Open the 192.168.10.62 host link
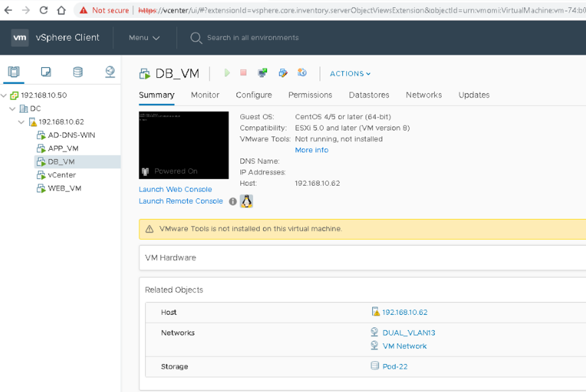The height and width of the screenshot is (392, 586). 405,312
